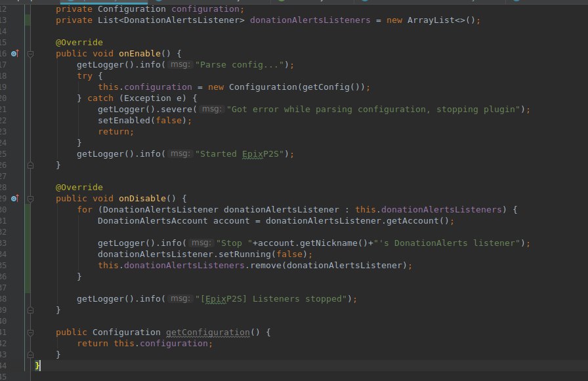
Task: Click the fold end marker closing getConfiguration
Action: (x=30, y=355)
